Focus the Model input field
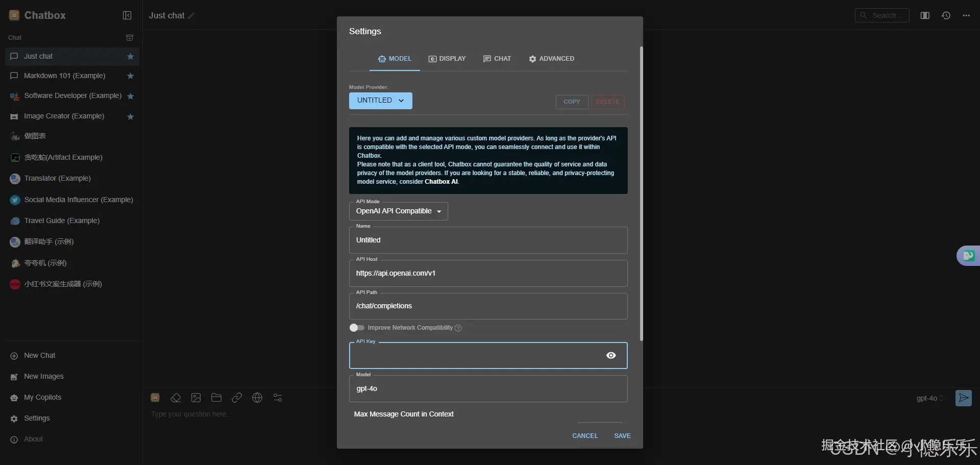980x465 pixels. tap(488, 389)
